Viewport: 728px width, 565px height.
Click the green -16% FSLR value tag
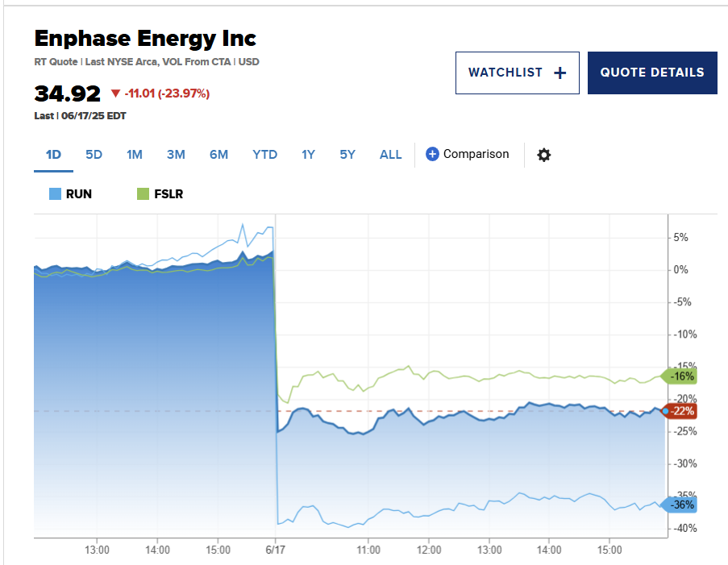679,376
